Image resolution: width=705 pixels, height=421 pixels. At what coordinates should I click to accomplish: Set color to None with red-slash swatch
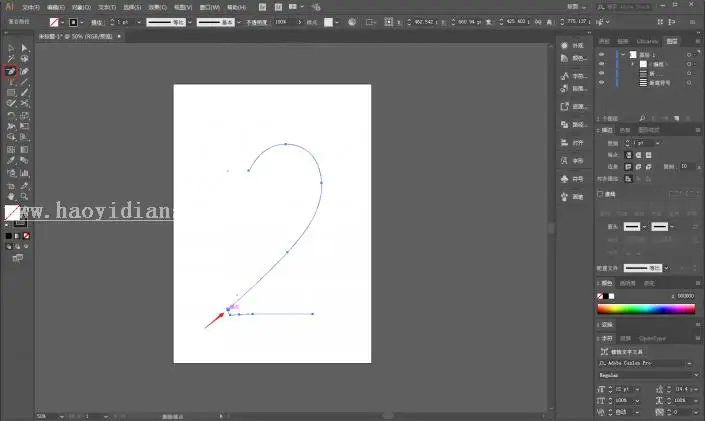[x=26, y=236]
